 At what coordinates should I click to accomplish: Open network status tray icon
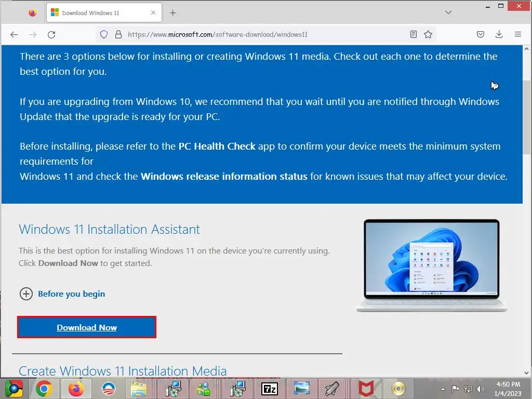(x=468, y=389)
